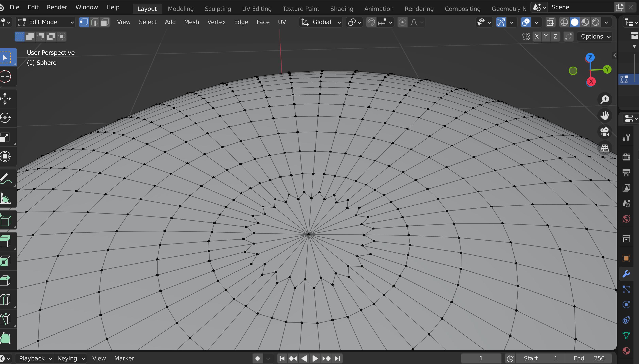Screen dimensions: 639x364
Task: Open Global transform orientation dropdown
Action: click(x=321, y=22)
